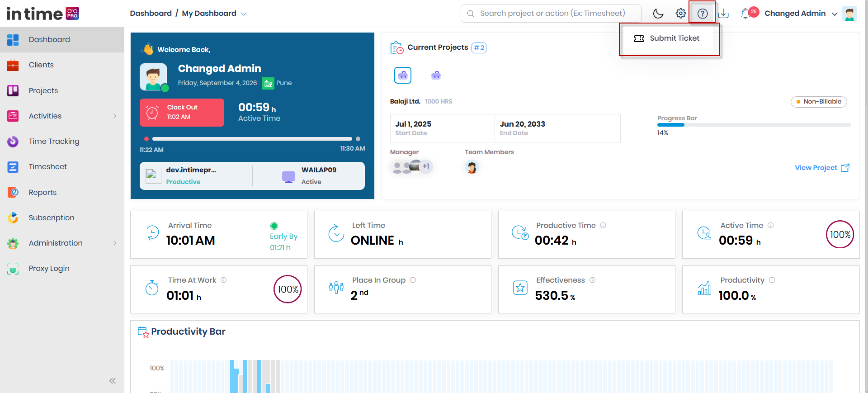The width and height of the screenshot is (868, 393).
Task: Click the active time timeline bar
Action: 252,139
